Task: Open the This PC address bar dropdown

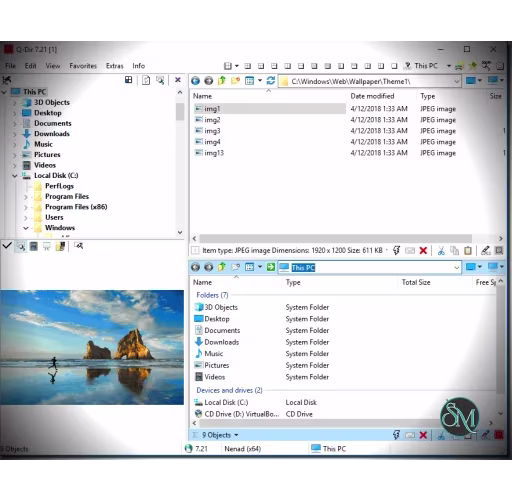Action: pyautogui.click(x=456, y=268)
